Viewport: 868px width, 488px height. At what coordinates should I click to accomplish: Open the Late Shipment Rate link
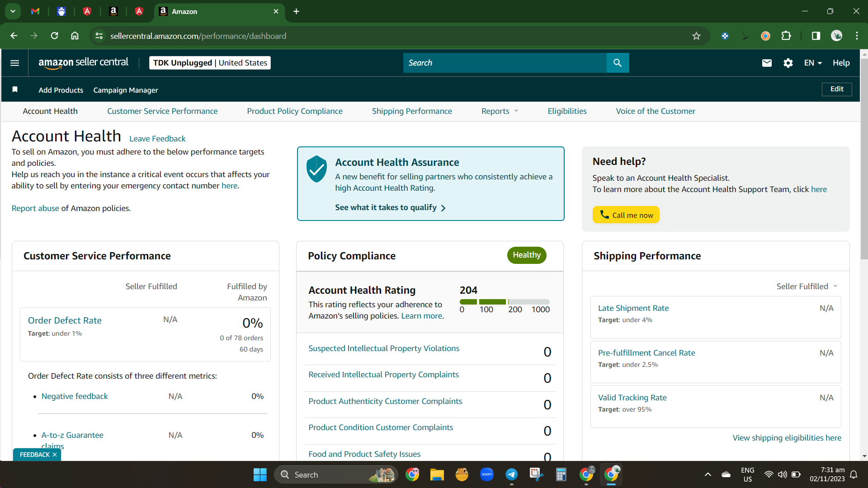coord(633,308)
